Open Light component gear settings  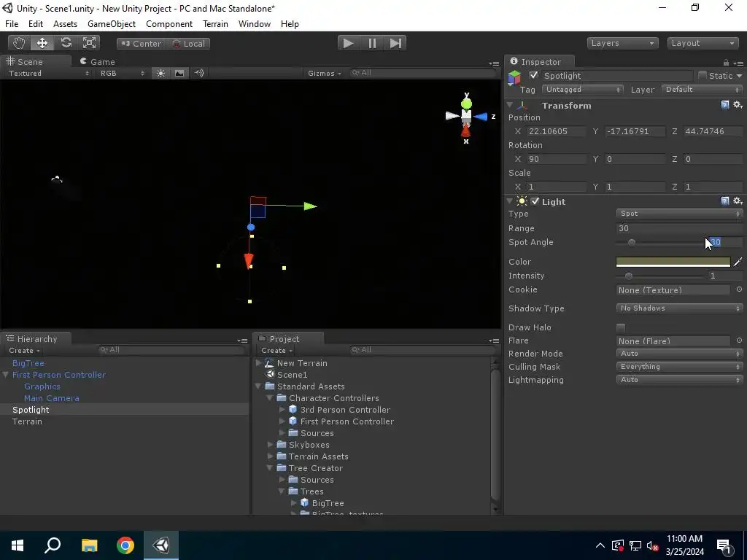click(x=738, y=201)
